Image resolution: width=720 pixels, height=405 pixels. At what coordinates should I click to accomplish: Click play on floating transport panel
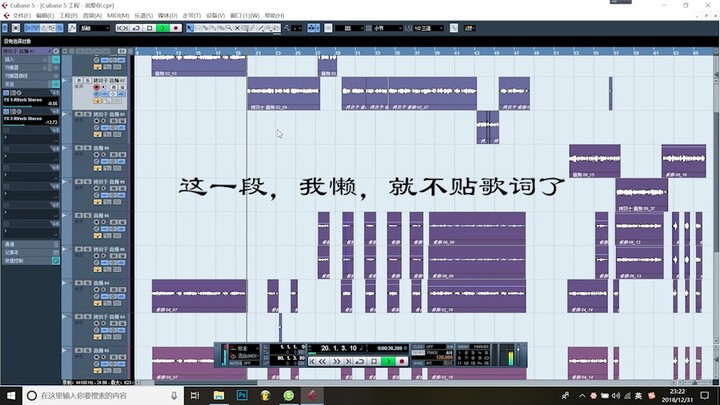point(388,361)
